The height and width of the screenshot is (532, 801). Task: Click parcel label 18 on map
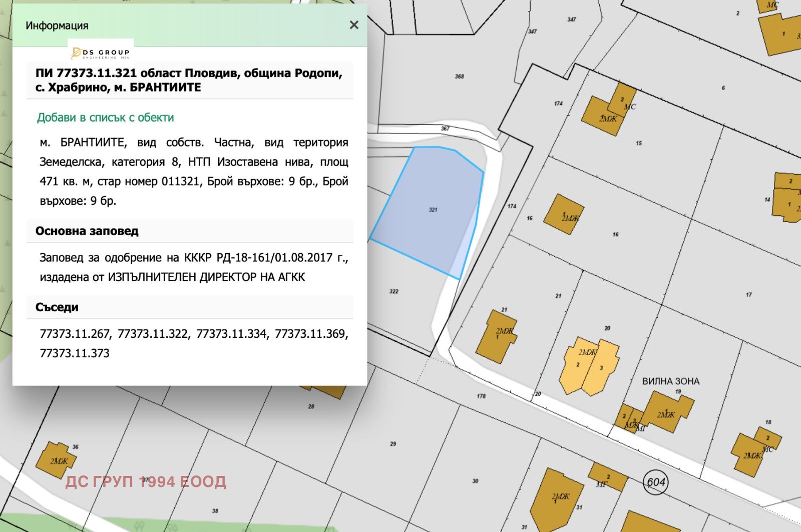pos(768,422)
